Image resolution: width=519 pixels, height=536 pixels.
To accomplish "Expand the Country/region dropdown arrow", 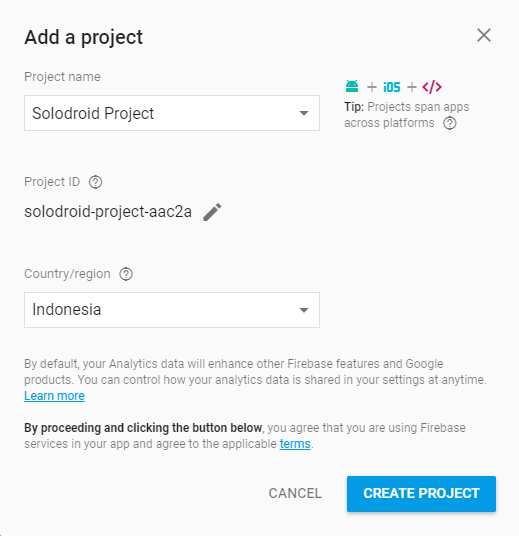I will tap(304, 310).
